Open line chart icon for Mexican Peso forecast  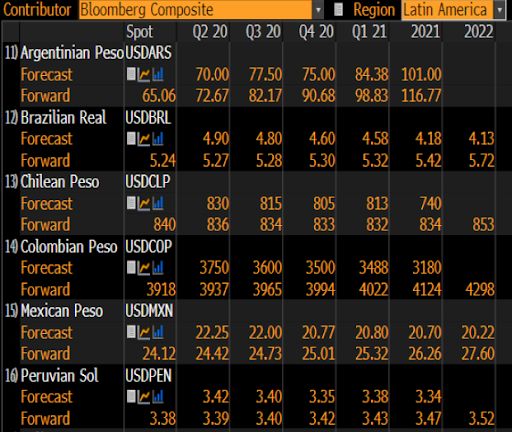144,332
